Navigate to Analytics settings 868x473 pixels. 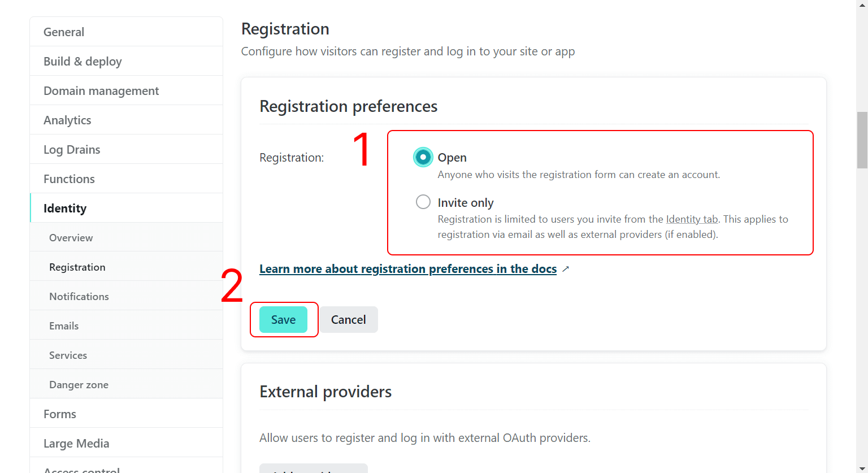pyautogui.click(x=67, y=120)
